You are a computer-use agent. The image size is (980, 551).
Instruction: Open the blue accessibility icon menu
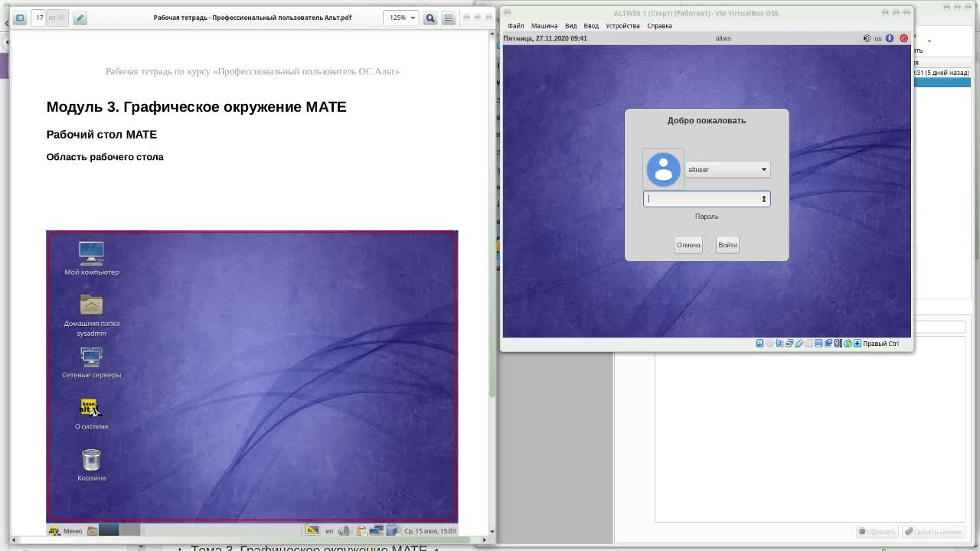pyautogui.click(x=890, y=38)
